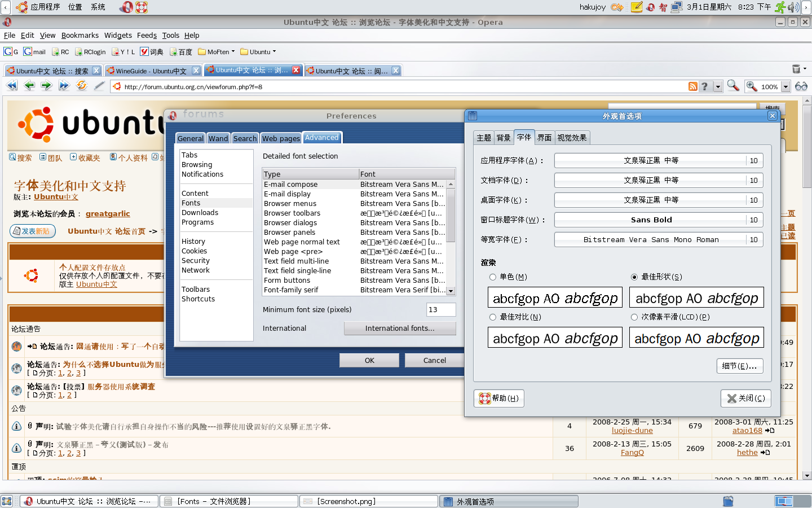Select the 'Web page normal text' font row
The width and height of the screenshot is (812, 508).
[x=354, y=242]
